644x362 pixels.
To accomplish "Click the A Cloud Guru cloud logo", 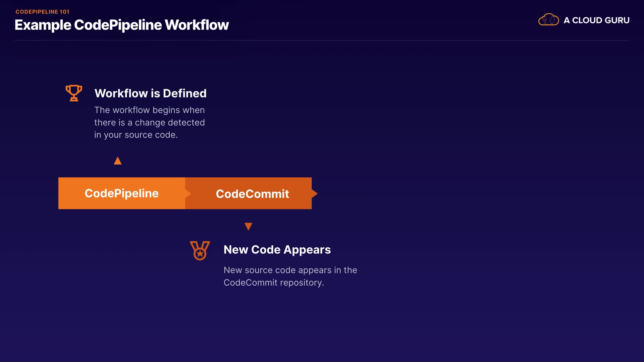I will (x=548, y=20).
